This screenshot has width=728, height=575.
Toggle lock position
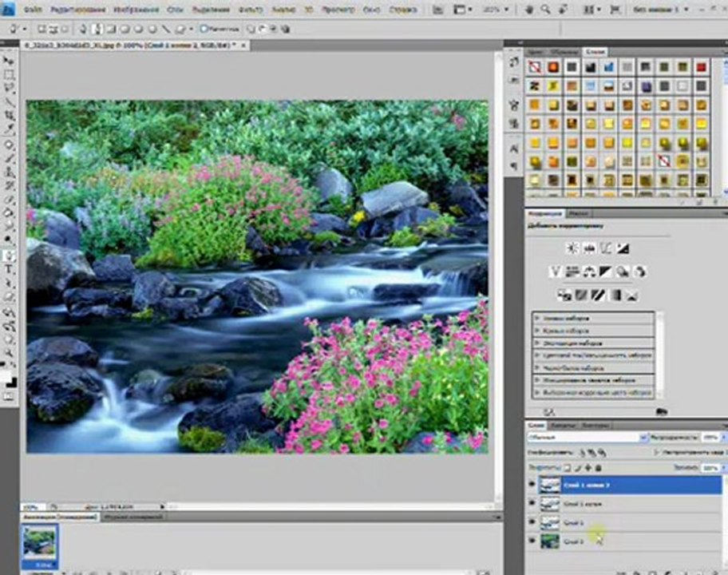click(x=588, y=468)
